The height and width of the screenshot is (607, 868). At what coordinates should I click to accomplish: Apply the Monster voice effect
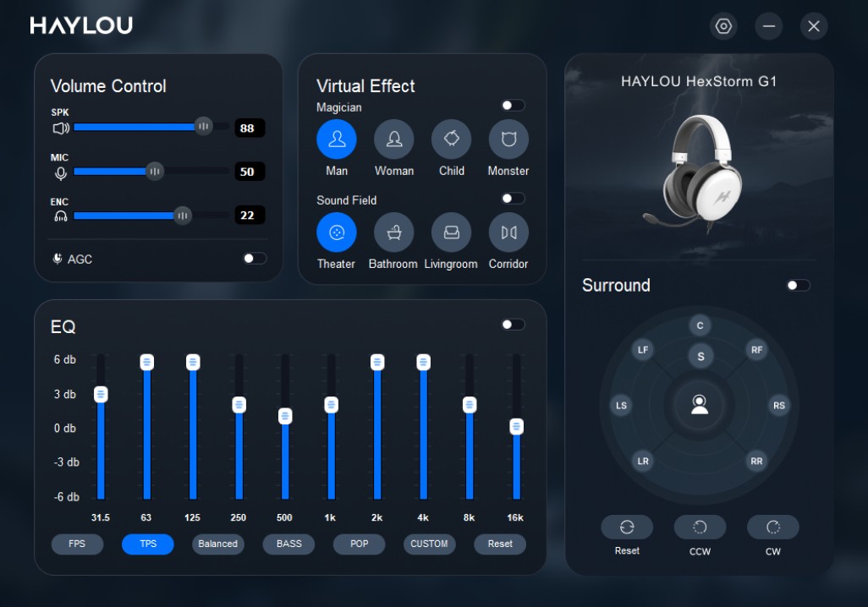click(508, 139)
